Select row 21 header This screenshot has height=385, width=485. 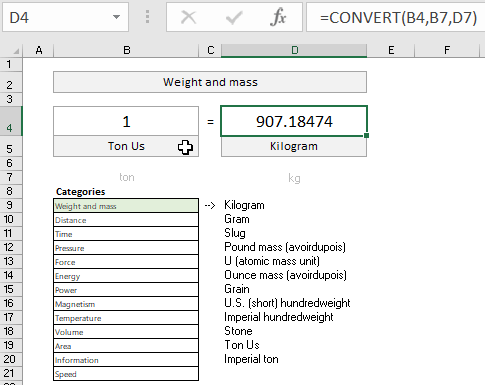click(11, 373)
